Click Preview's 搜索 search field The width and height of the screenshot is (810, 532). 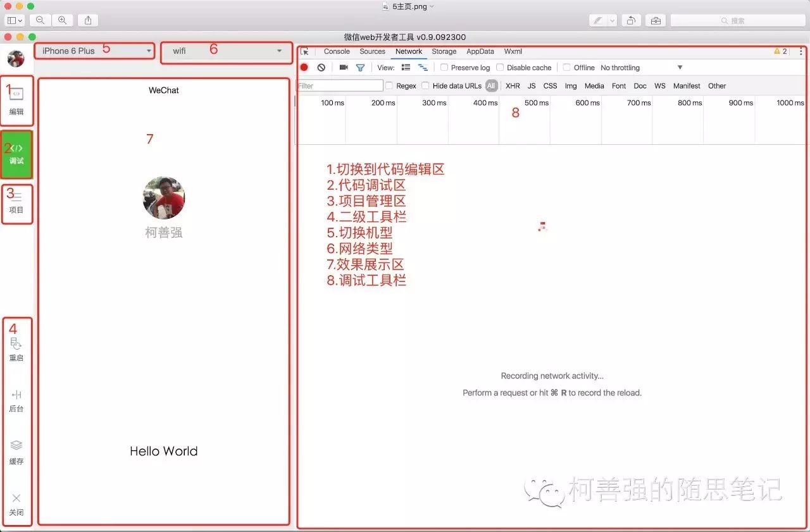(737, 21)
